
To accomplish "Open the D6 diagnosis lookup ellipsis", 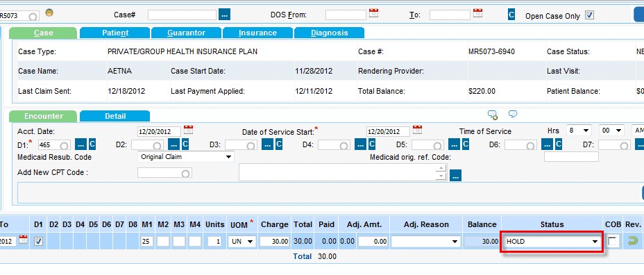I will (x=547, y=144).
